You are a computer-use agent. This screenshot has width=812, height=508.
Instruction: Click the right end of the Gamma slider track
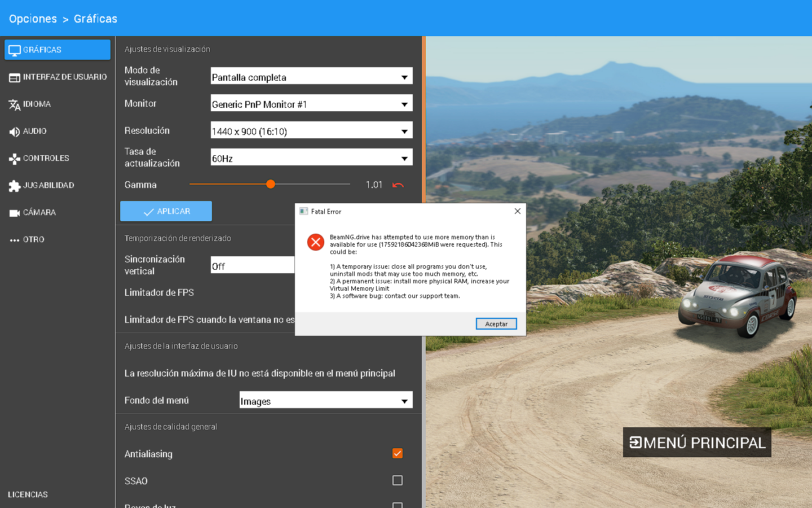tap(348, 184)
